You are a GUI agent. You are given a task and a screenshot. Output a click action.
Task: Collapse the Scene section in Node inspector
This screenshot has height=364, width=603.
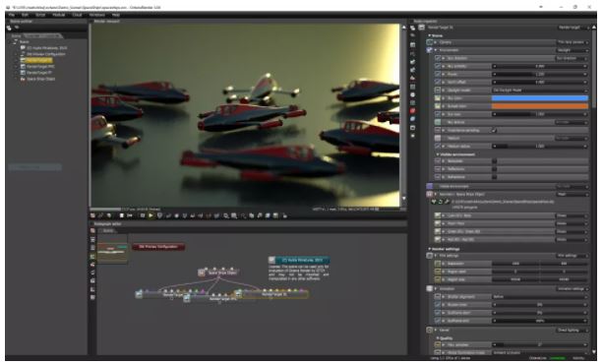coord(430,35)
